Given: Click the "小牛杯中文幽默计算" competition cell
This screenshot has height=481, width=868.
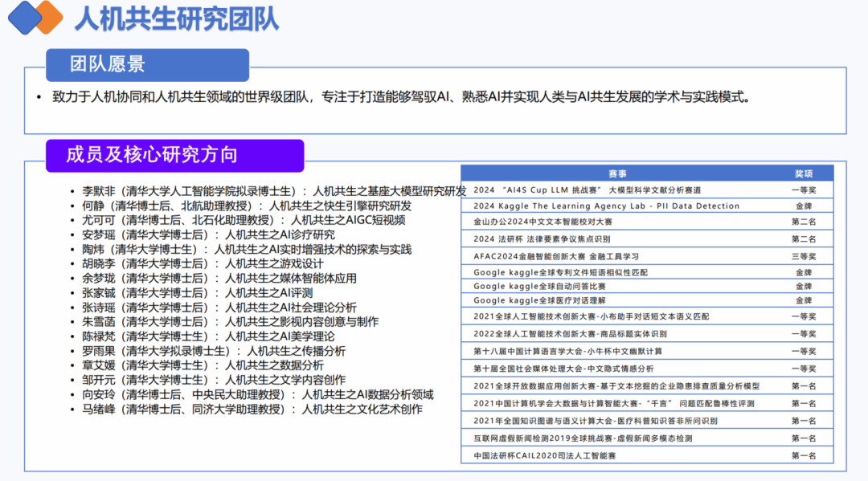Looking at the screenshot, I should coord(568,352).
